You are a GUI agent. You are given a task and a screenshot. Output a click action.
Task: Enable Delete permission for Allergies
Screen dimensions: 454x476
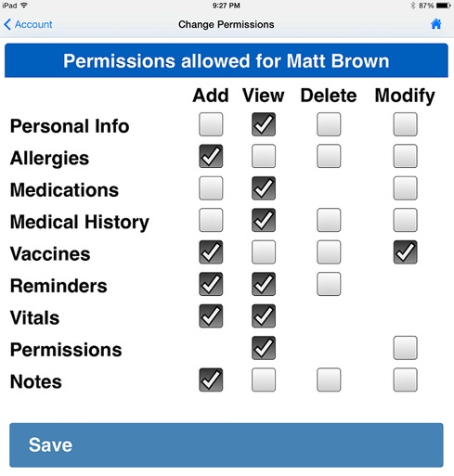click(x=329, y=156)
